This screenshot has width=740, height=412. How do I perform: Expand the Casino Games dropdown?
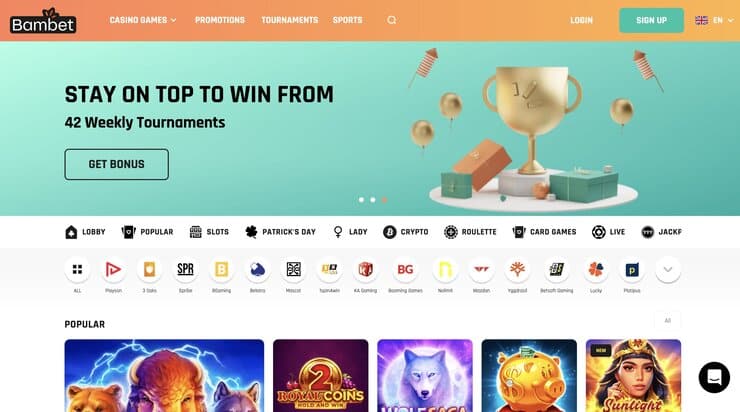click(x=143, y=20)
